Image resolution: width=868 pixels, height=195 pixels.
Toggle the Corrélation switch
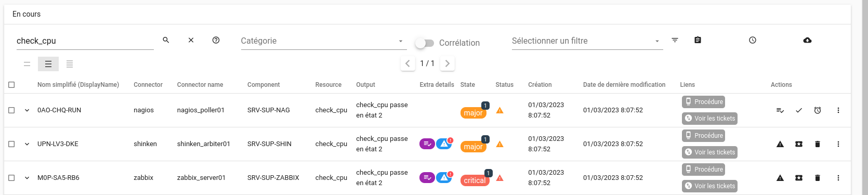click(x=424, y=43)
